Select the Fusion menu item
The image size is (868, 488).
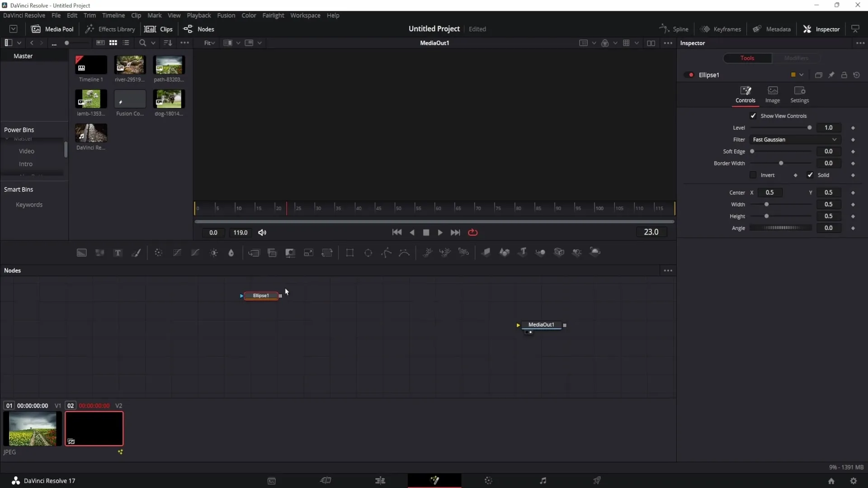[225, 15]
